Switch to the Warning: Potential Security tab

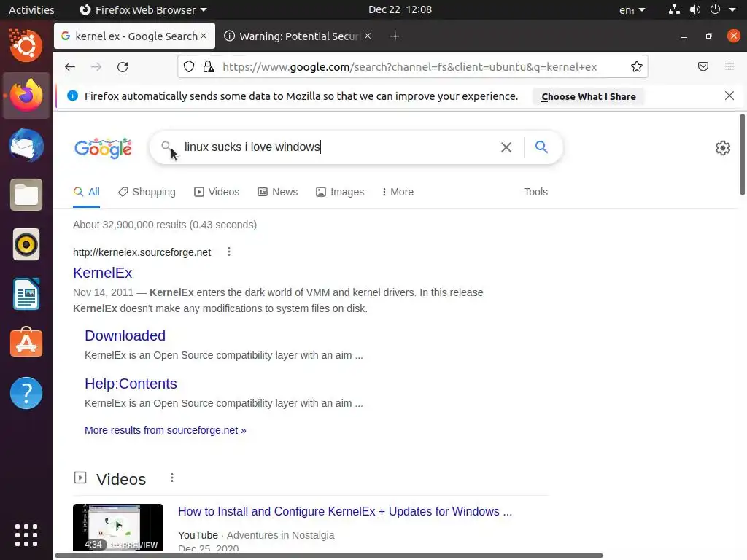coord(298,36)
